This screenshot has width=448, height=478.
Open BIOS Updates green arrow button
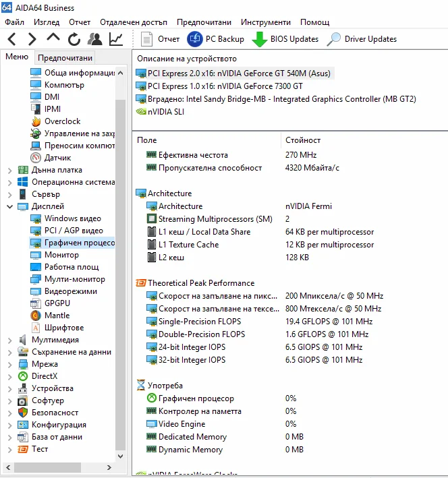tap(285, 39)
